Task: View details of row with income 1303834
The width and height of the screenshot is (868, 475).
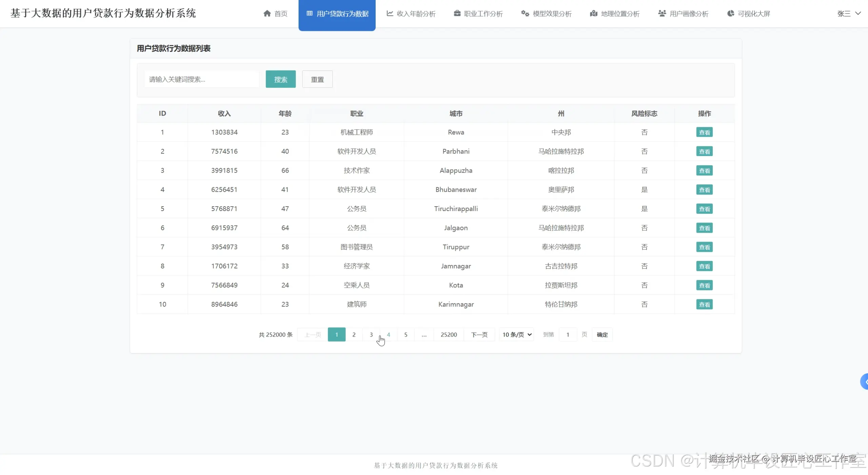Action: click(x=705, y=132)
